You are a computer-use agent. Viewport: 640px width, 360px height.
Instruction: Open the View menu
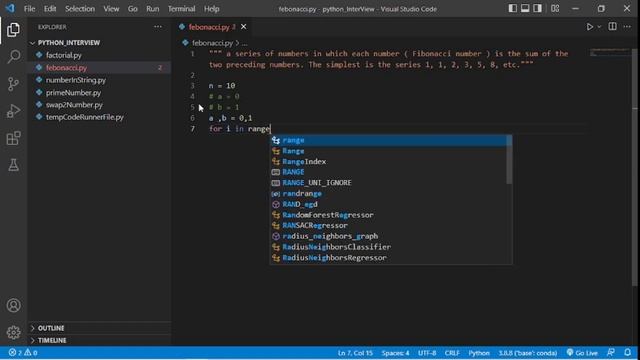click(111, 9)
